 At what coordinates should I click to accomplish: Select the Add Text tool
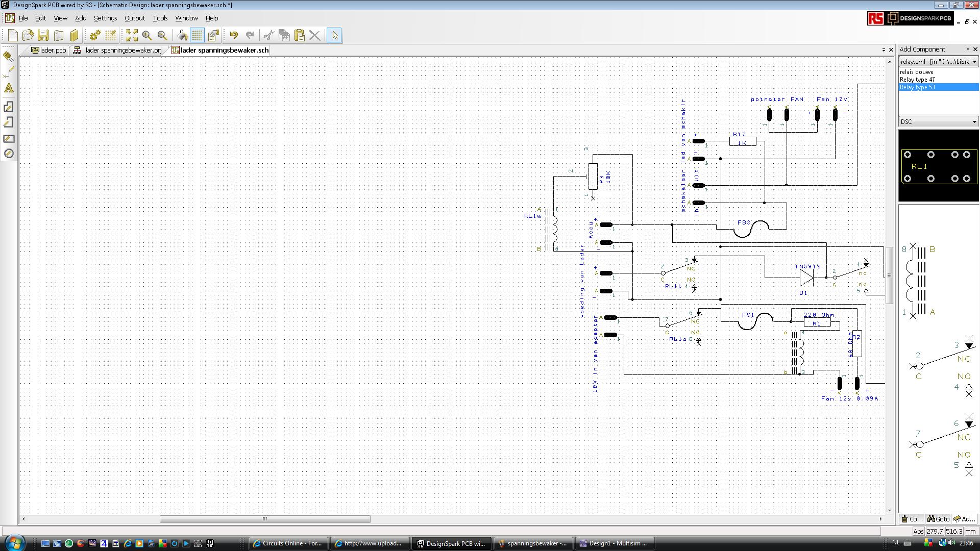click(8, 88)
